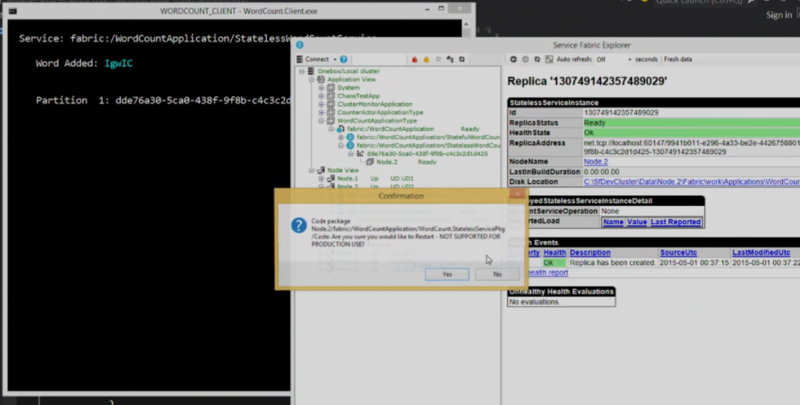The height and width of the screenshot is (405, 800).
Task: Click the grey circle filter icon in toolbar
Action: click(x=438, y=59)
